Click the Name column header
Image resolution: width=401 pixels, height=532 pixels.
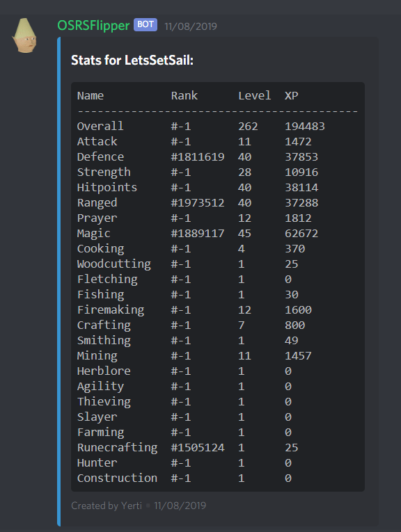tap(91, 96)
